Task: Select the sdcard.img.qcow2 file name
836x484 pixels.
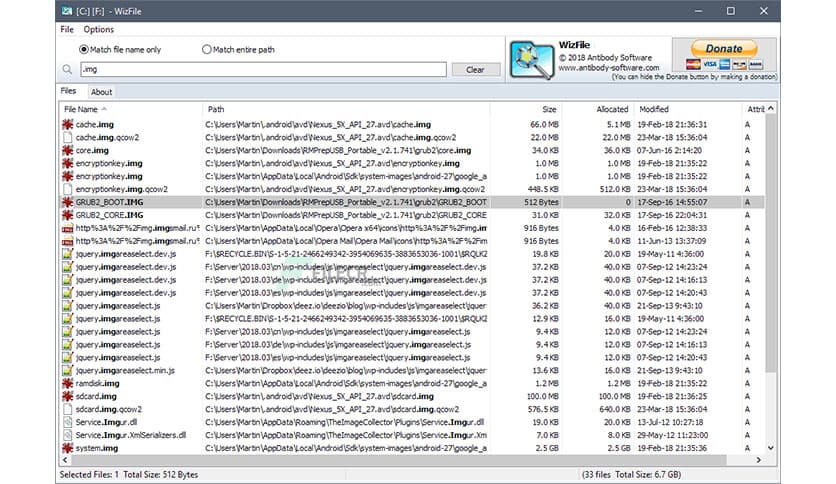Action: coord(108,409)
